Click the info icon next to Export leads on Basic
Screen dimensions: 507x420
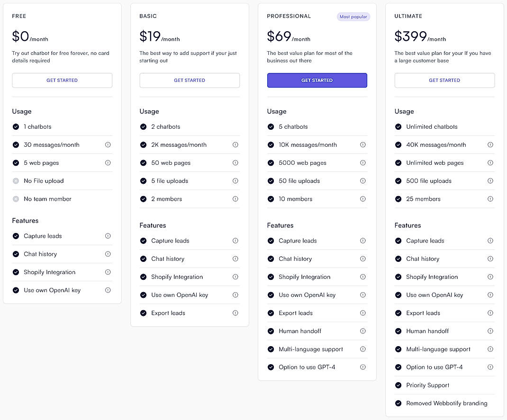(x=235, y=313)
